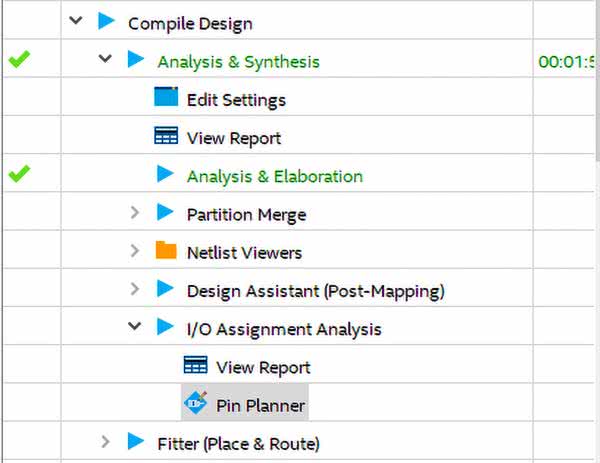Expand the Partition Merge node
The width and height of the screenshot is (600, 463).
click(x=135, y=213)
